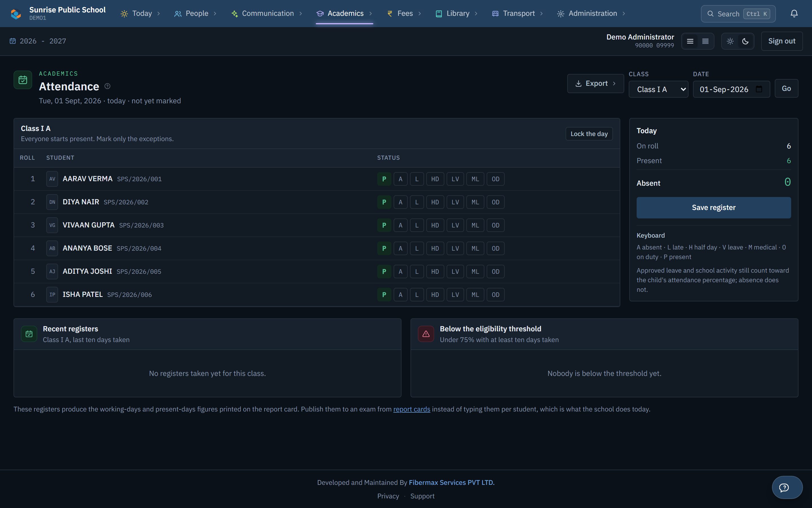812x508 pixels.
Task: Mark Diya Nair as late (L)
Action: [417, 202]
